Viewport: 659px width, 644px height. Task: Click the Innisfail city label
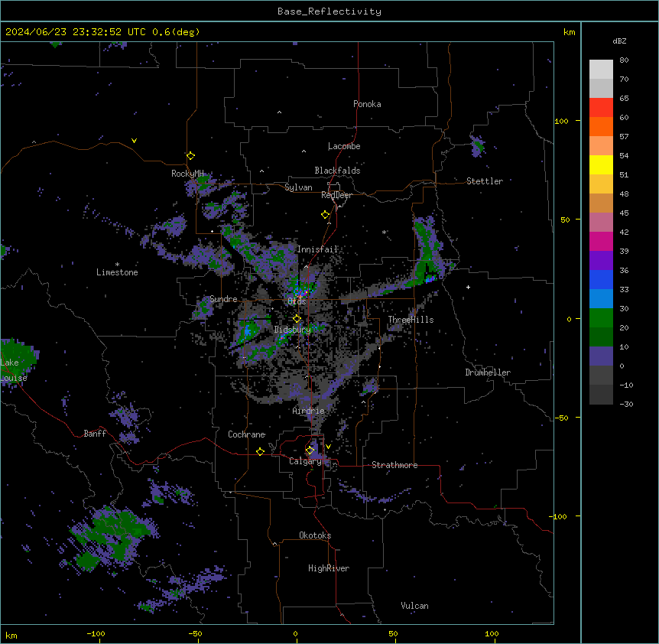318,249
